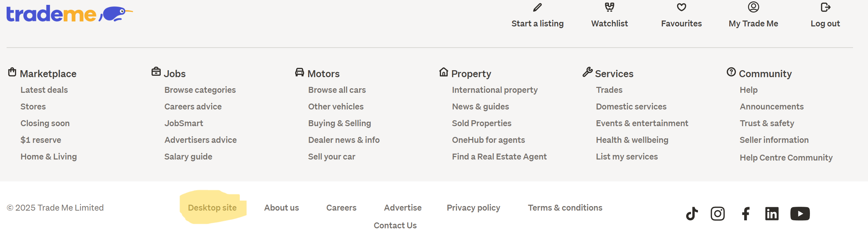Screen dimensions: 868x245
Task: Open the LinkedIn social icon
Action: tap(772, 214)
